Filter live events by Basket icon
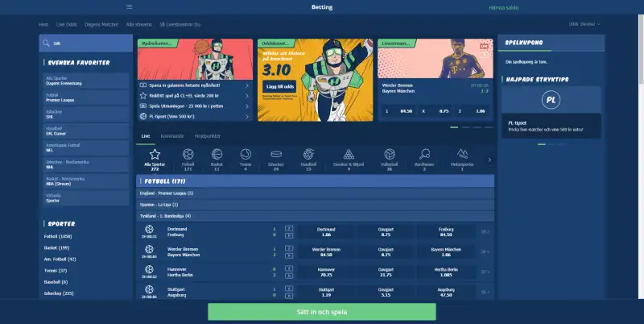The width and height of the screenshot is (644, 324). tap(217, 154)
